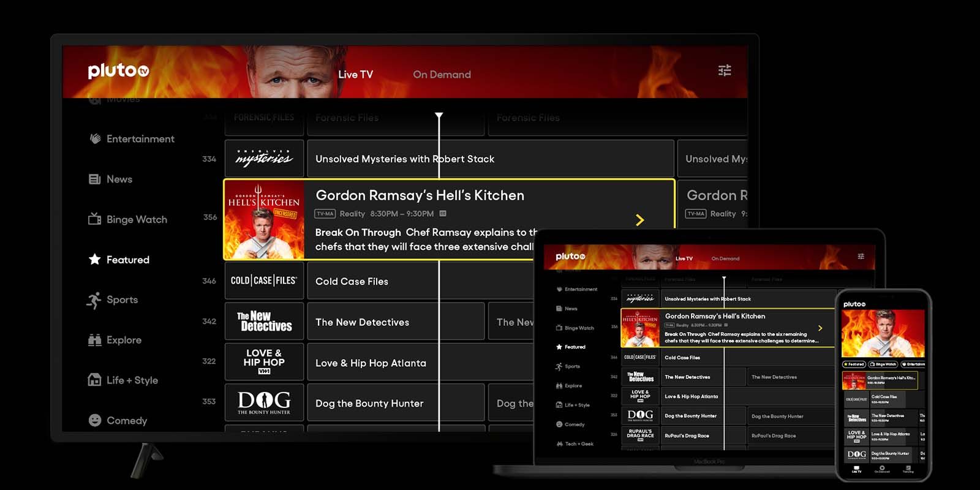This screenshot has width=980, height=490.
Task: Open the settings sliders icon on the laptop
Action: tap(861, 257)
